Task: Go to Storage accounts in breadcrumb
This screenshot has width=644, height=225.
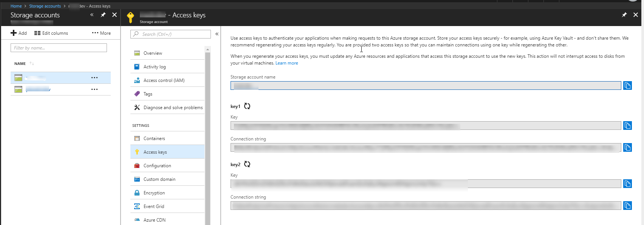Action: (x=45, y=6)
